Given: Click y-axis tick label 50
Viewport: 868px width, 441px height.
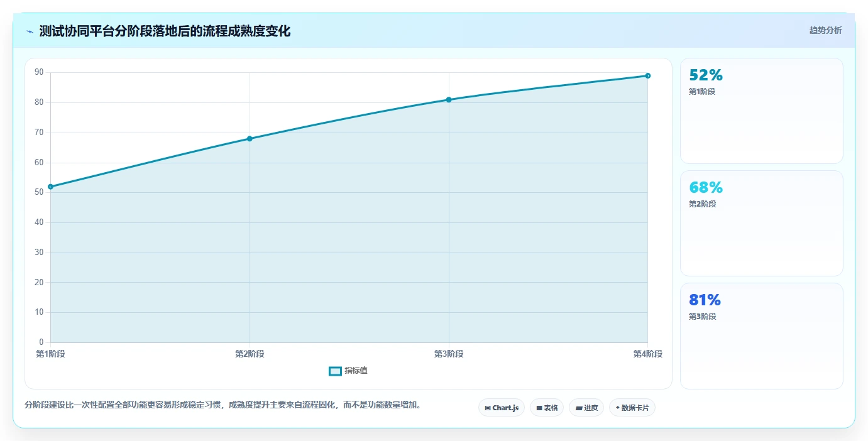Looking at the screenshot, I should point(40,192).
